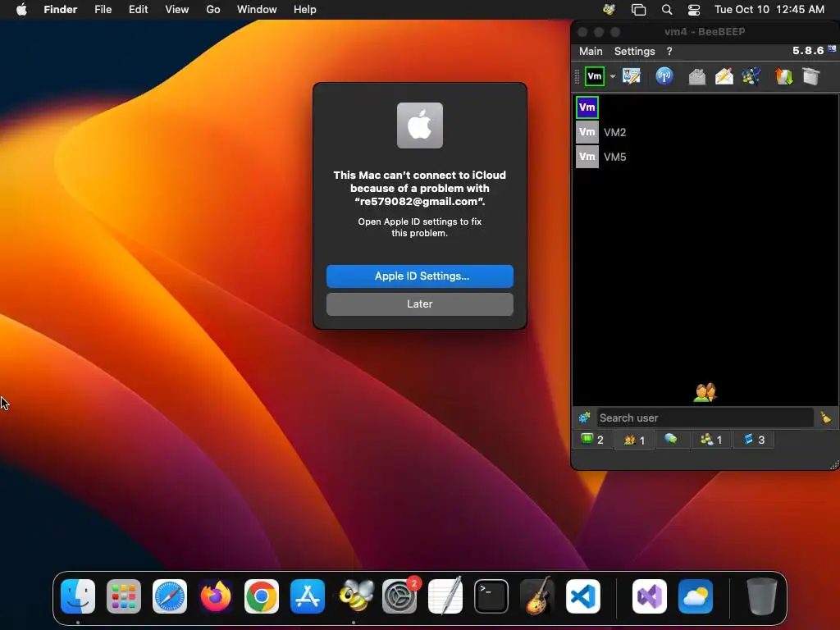840x630 pixels.
Task: Click the gray mailbox icon in BeeBEEP toolbar
Action: [x=696, y=76]
